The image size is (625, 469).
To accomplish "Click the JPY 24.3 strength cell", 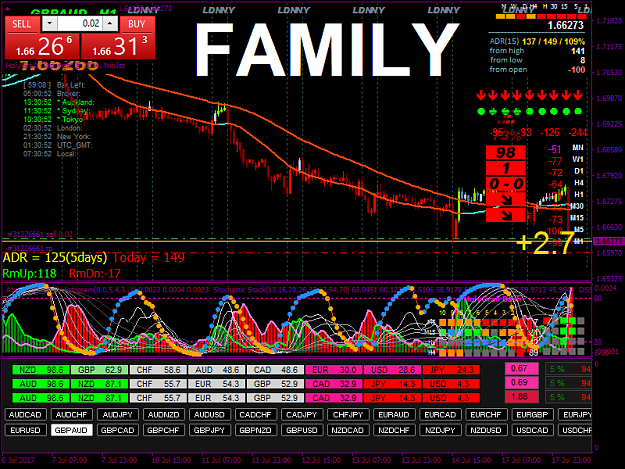I will pos(451,370).
